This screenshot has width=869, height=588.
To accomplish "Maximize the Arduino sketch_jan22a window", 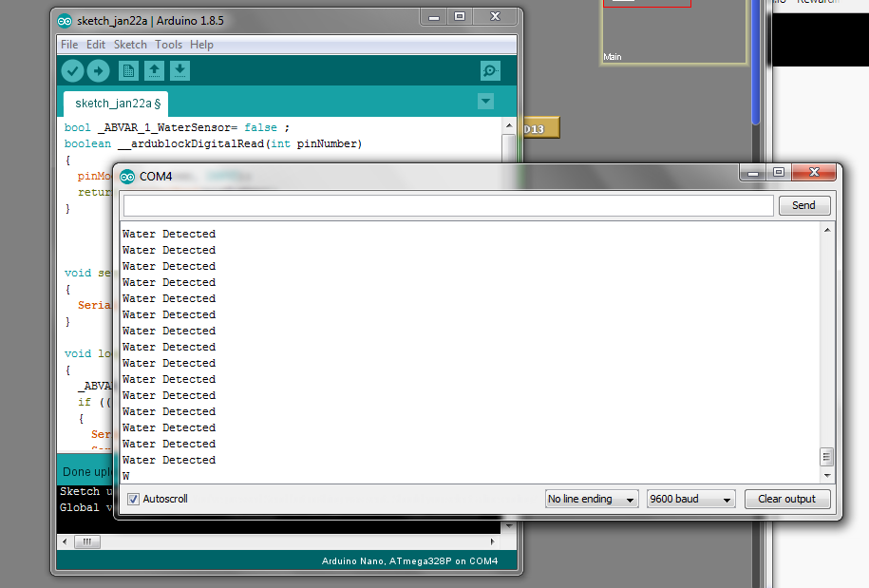I will (460, 17).
